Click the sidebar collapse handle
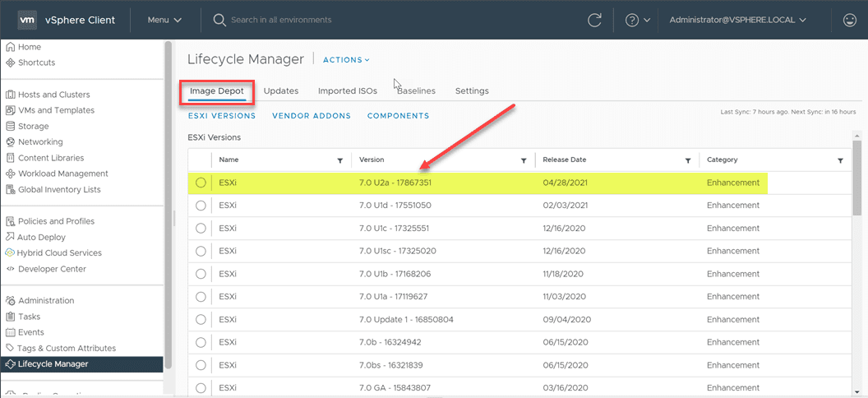 173,218
